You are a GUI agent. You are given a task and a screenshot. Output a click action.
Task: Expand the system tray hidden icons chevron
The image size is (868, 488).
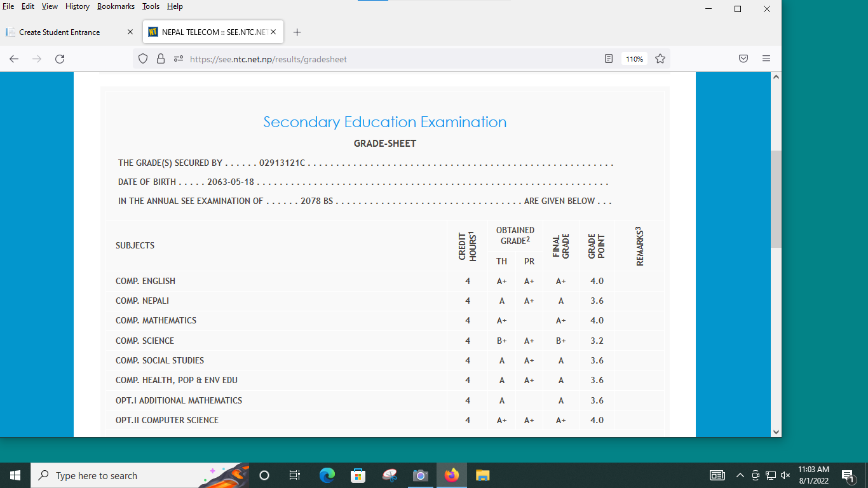pos(740,475)
